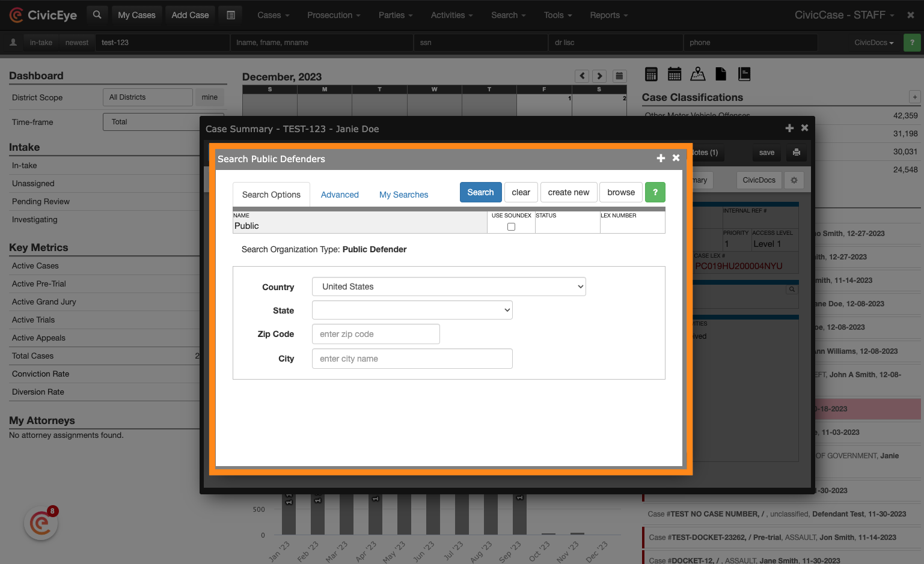The width and height of the screenshot is (924, 564).
Task: Toggle the Use Soundex checkbox
Action: 511,226
